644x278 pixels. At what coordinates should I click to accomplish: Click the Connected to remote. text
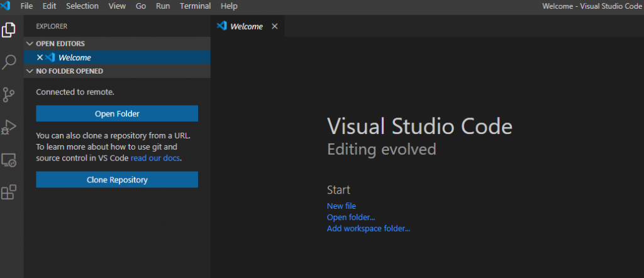click(x=75, y=92)
